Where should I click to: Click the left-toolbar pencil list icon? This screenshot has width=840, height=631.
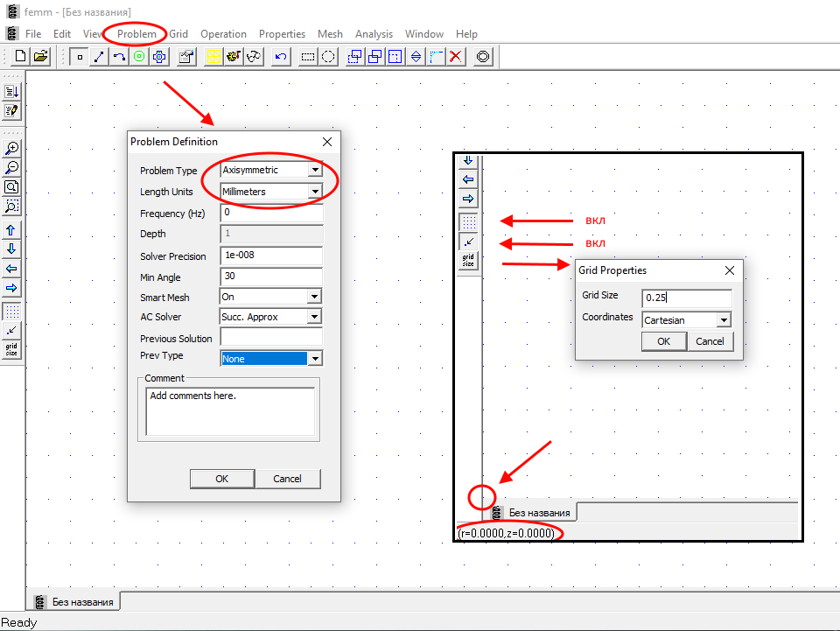11,111
